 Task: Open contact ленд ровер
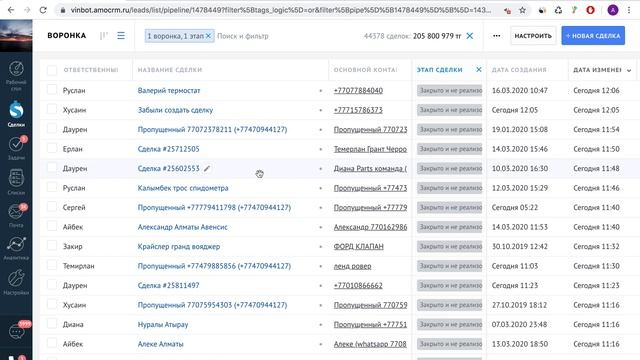click(352, 266)
